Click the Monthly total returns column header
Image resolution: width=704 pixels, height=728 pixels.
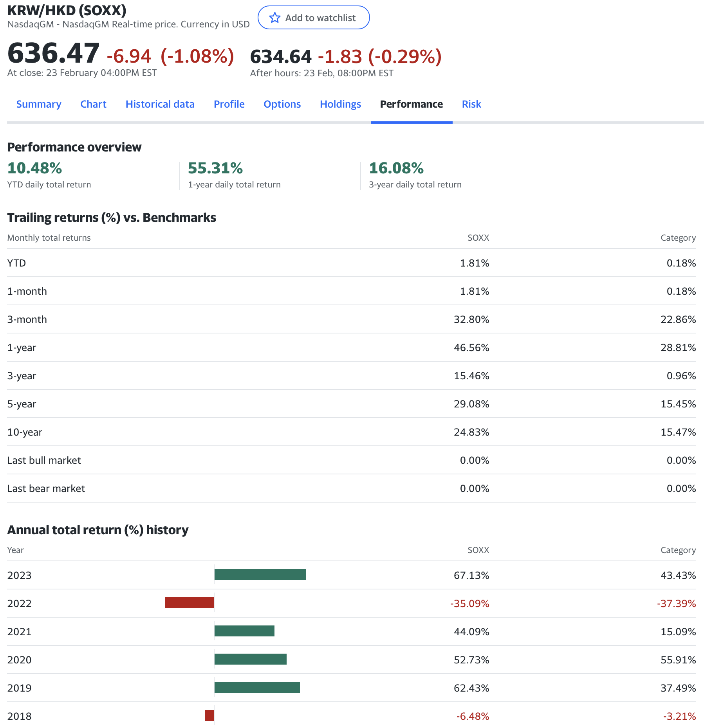[x=49, y=238]
